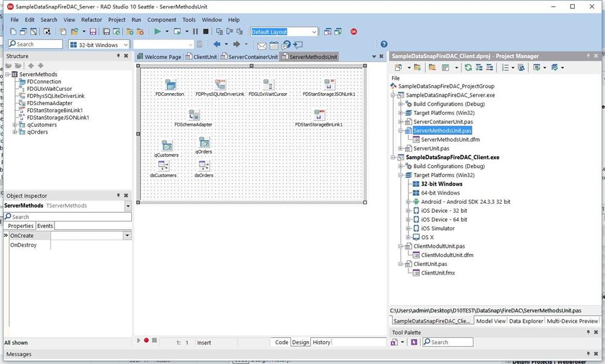
Task: Select the FDConnection component on the designer
Action: [x=170, y=84]
